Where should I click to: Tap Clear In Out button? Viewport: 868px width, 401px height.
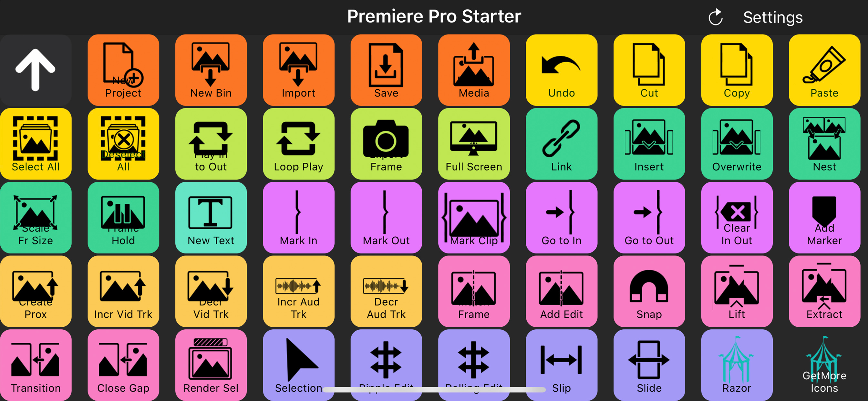click(x=737, y=217)
